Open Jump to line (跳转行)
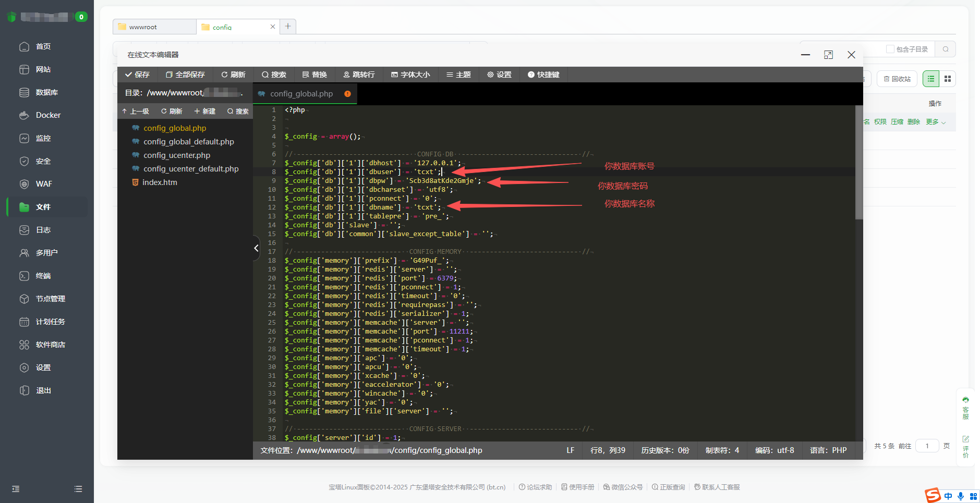980x503 pixels. pyautogui.click(x=359, y=75)
